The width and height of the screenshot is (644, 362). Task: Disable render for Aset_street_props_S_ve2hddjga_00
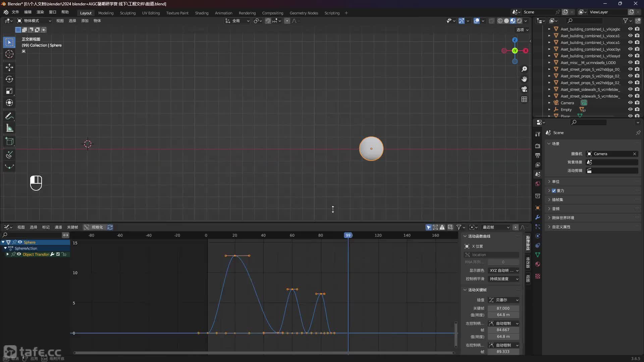637,69
